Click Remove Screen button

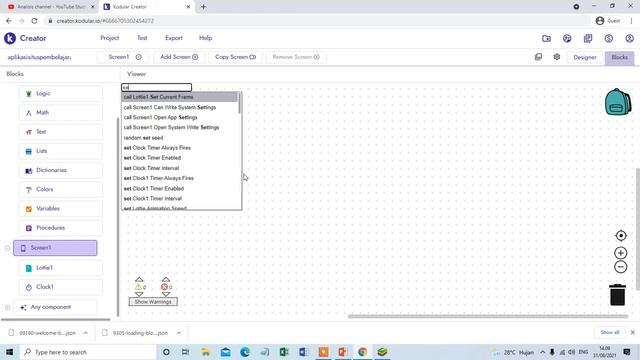(x=296, y=57)
